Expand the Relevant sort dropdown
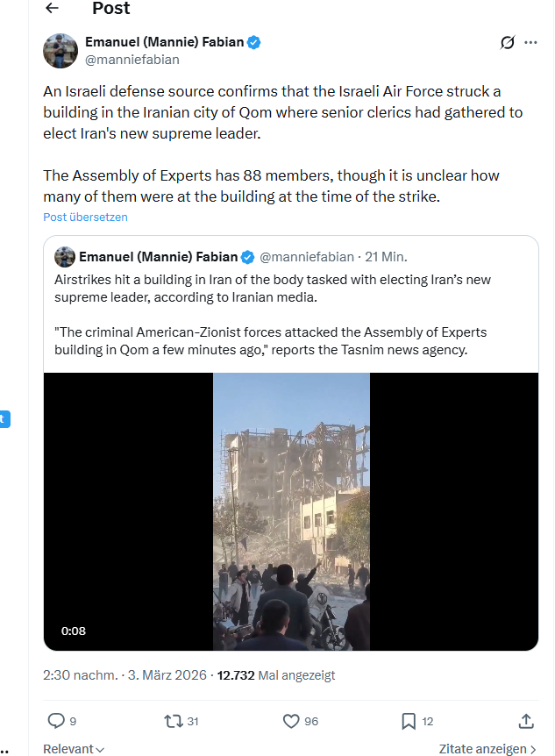The image size is (555, 756). coord(74,749)
